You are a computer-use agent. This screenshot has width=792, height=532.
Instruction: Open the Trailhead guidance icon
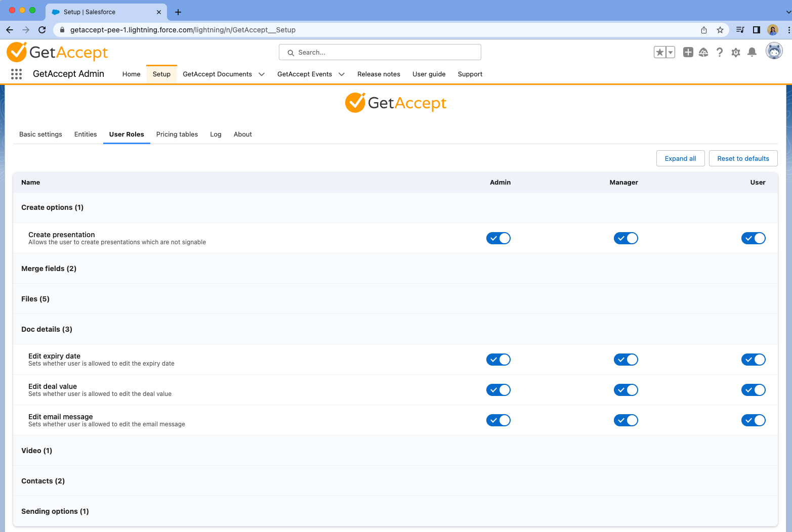coord(703,52)
